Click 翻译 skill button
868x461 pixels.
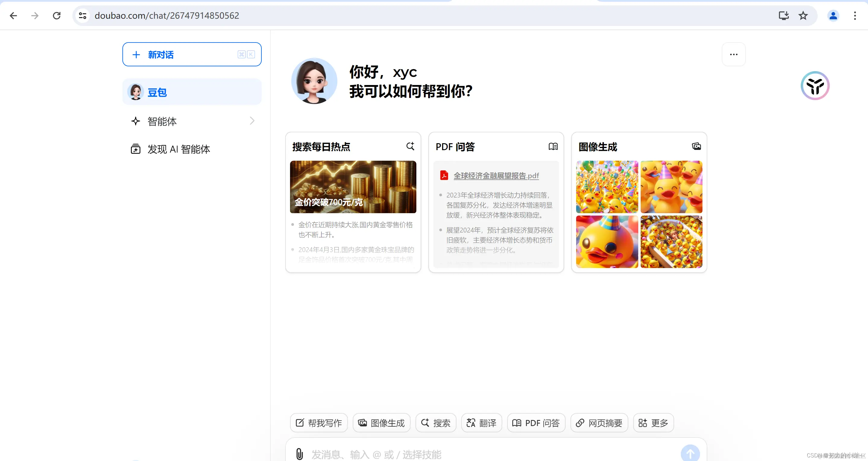481,423
